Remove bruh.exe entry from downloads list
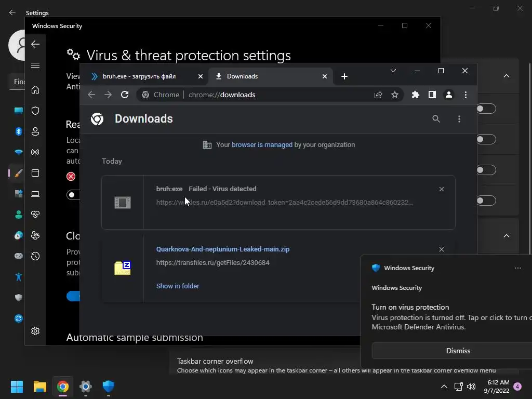Viewport: 532px width, 399px height. 442,189
